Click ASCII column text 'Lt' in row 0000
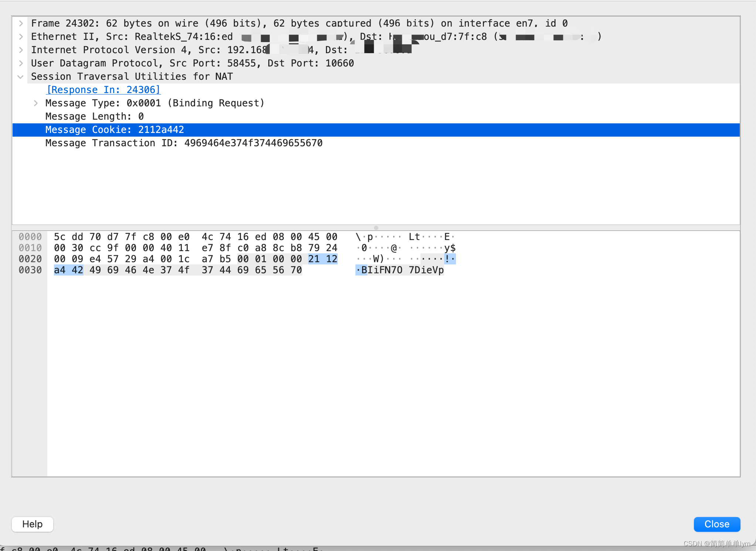Screen dimensions: 756x551 (415, 237)
